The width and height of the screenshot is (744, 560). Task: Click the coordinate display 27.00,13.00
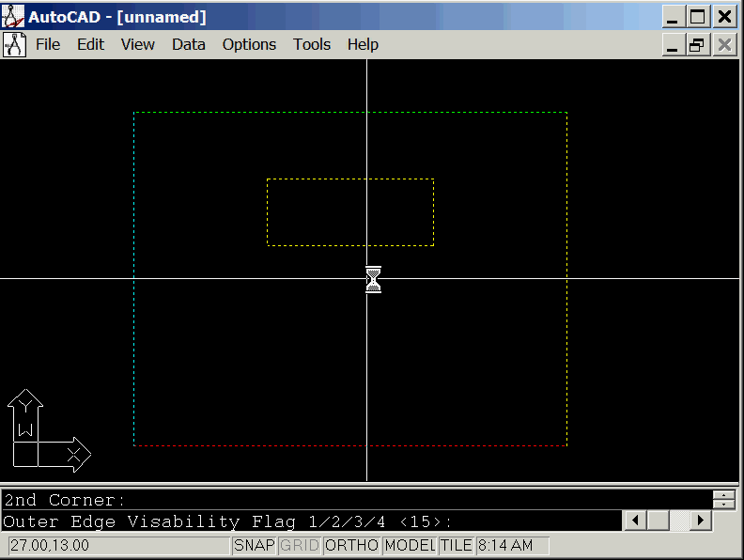click(x=118, y=545)
